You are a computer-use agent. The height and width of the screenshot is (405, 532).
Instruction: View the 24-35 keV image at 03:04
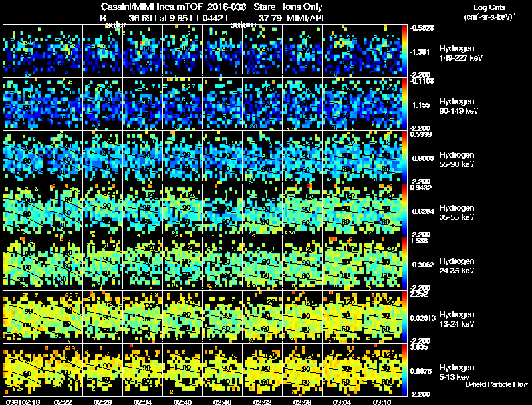342,263
